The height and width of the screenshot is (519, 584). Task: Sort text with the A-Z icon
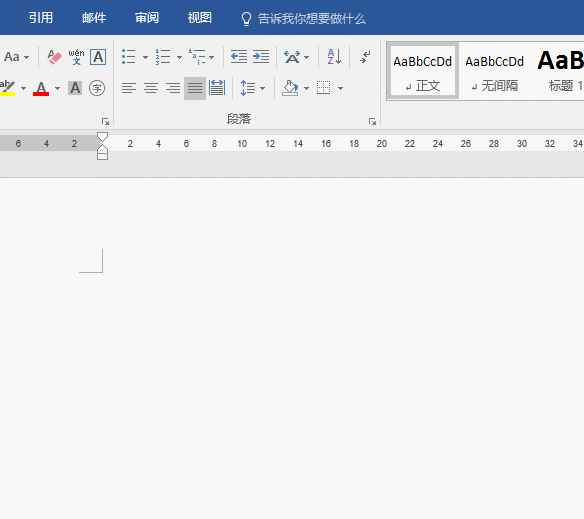pyautogui.click(x=334, y=57)
